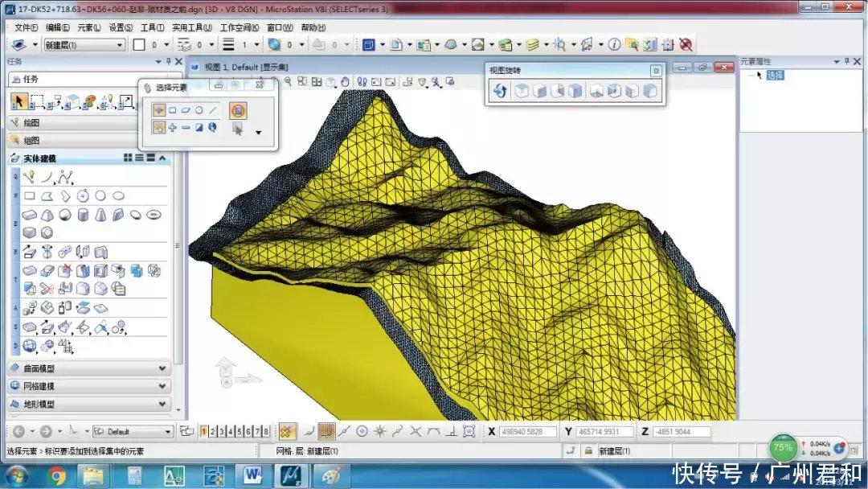Pick the Cone solid primitive tool

click(x=100, y=214)
